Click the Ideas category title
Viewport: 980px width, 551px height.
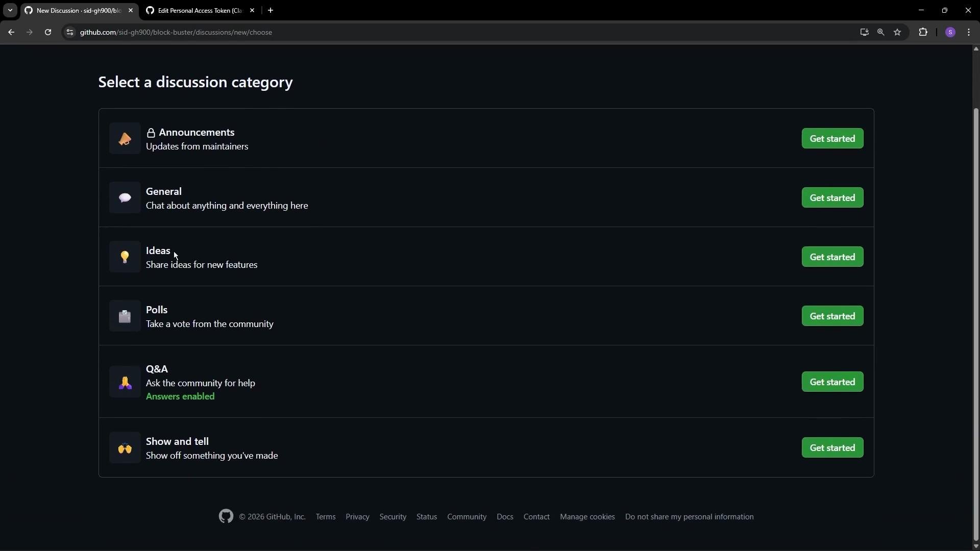click(x=158, y=251)
